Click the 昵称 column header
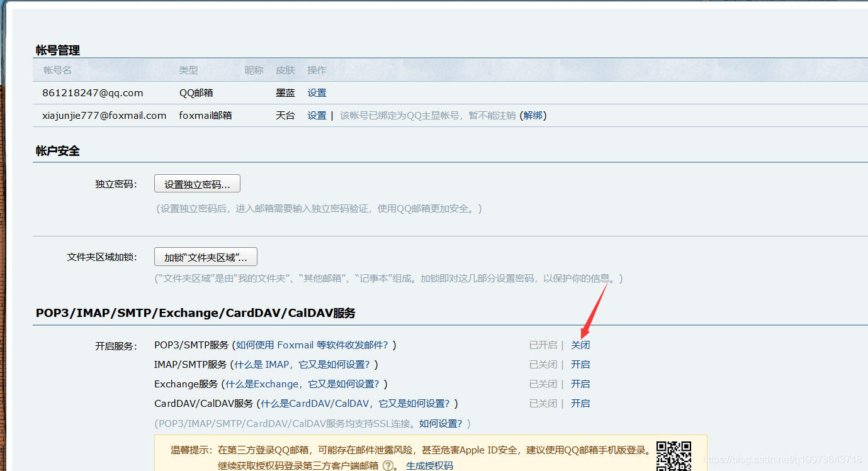Screen dimensions: 868x471 point(254,70)
